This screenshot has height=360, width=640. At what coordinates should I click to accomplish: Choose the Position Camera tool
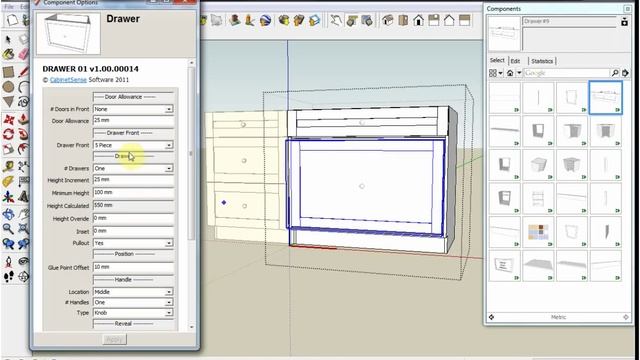pos(8,261)
